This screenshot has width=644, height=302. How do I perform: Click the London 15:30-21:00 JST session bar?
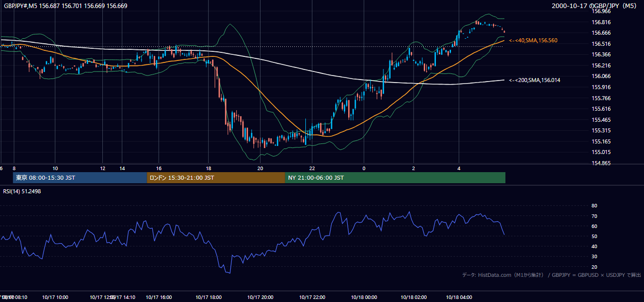pyautogui.click(x=216, y=178)
